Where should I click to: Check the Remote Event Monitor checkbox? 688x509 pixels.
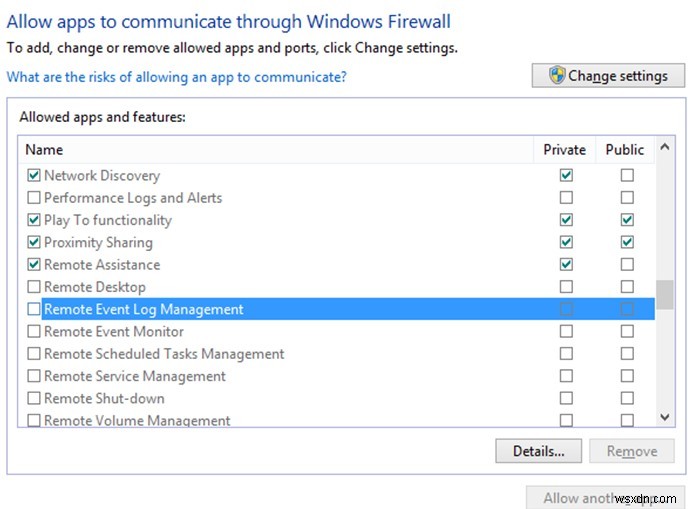click(34, 331)
